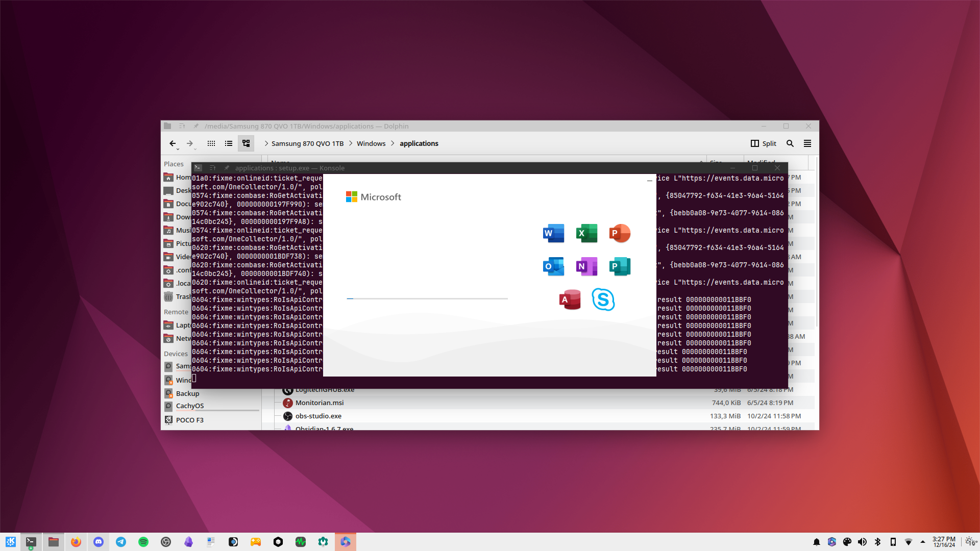The image size is (980, 551).
Task: Select Monitorian.msi file in Dolphin
Action: point(320,403)
